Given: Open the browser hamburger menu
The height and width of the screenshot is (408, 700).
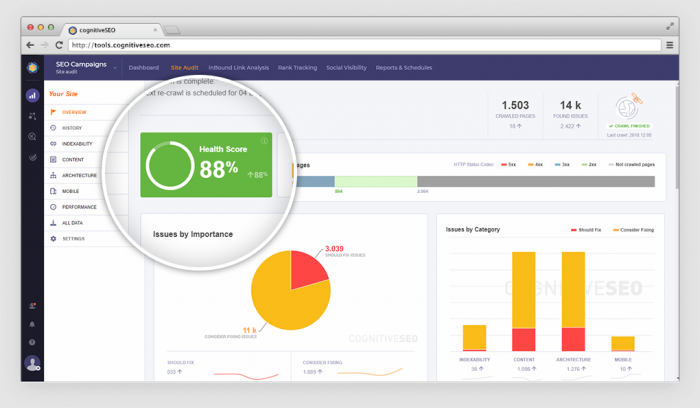Looking at the screenshot, I should click(670, 45).
